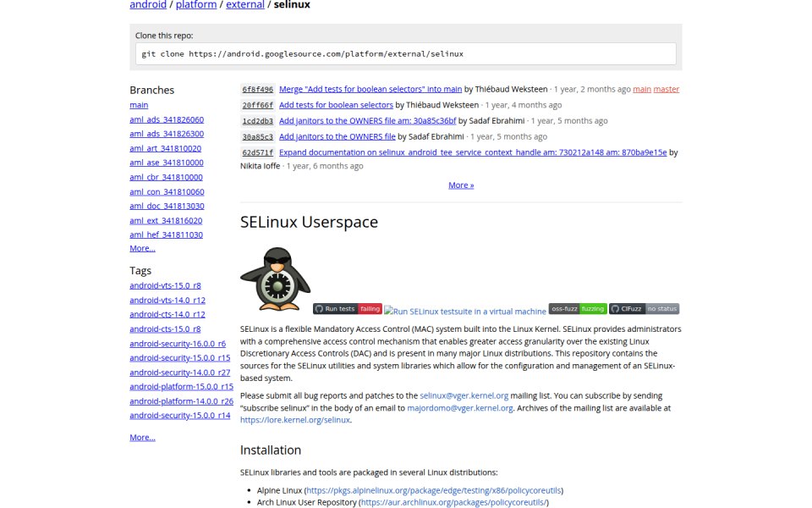The image size is (812, 508).
Task: Open commit hash 30a85c3
Action: pyautogui.click(x=257, y=137)
